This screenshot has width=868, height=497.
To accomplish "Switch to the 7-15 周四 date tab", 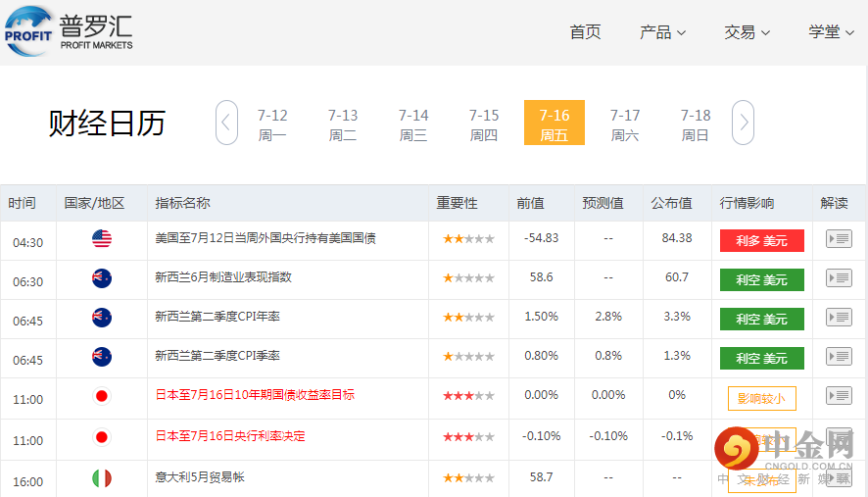I will tap(484, 124).
